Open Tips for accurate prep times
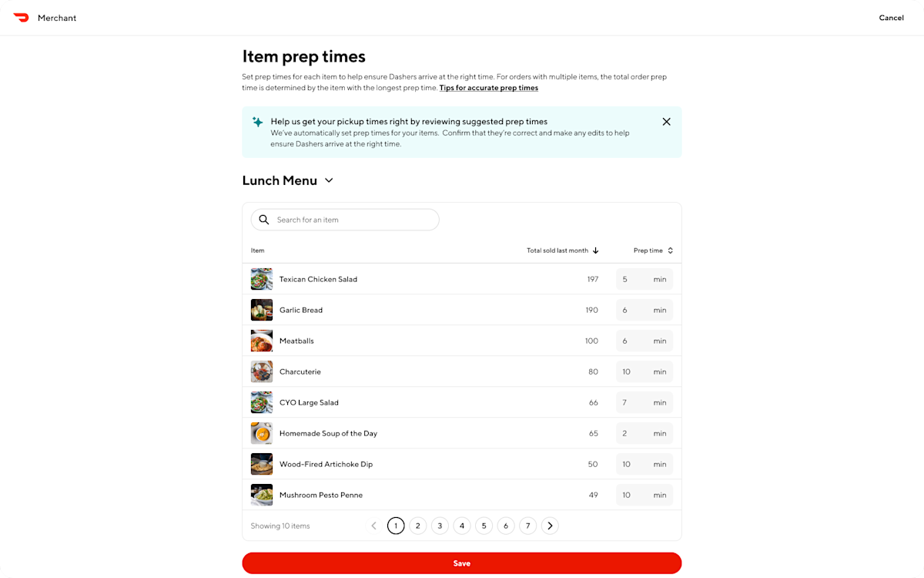This screenshot has width=924, height=578. click(488, 87)
